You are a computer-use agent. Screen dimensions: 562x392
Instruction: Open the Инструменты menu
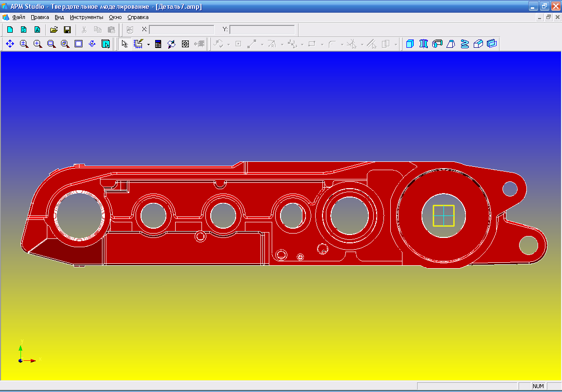86,17
